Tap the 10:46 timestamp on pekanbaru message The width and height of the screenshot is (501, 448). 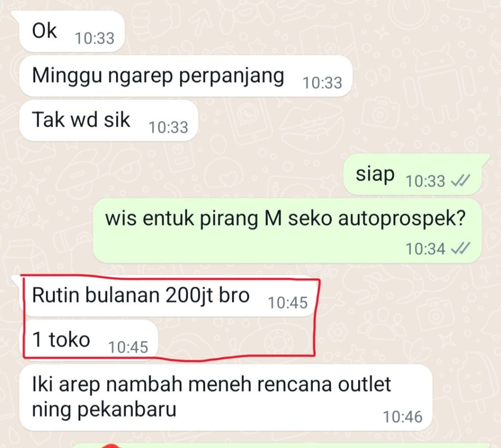pyautogui.click(x=403, y=417)
